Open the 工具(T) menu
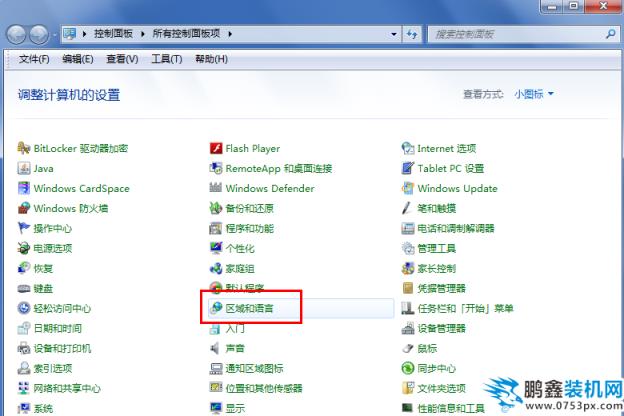624x416 pixels. pos(167,59)
